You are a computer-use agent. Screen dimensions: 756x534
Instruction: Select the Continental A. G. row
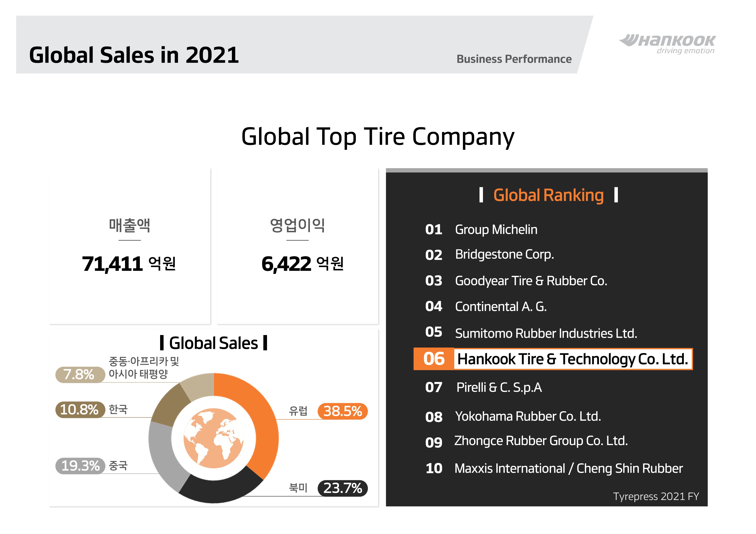486,307
